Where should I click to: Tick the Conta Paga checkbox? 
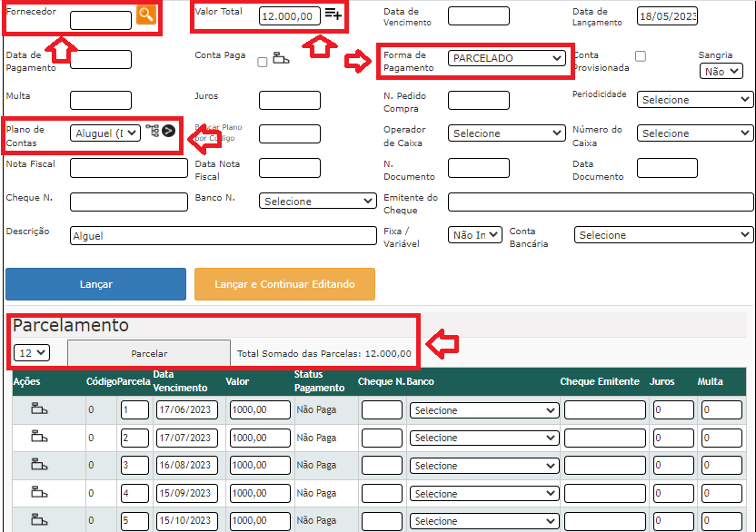coord(263,62)
